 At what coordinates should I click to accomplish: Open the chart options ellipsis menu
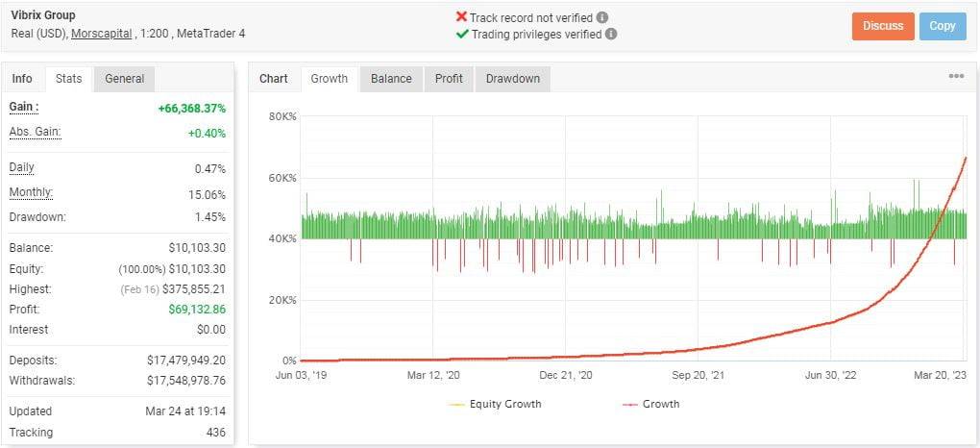coord(956,77)
